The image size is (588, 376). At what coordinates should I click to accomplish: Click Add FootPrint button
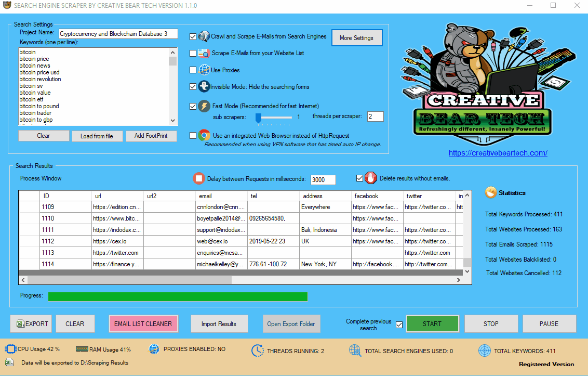(x=151, y=136)
